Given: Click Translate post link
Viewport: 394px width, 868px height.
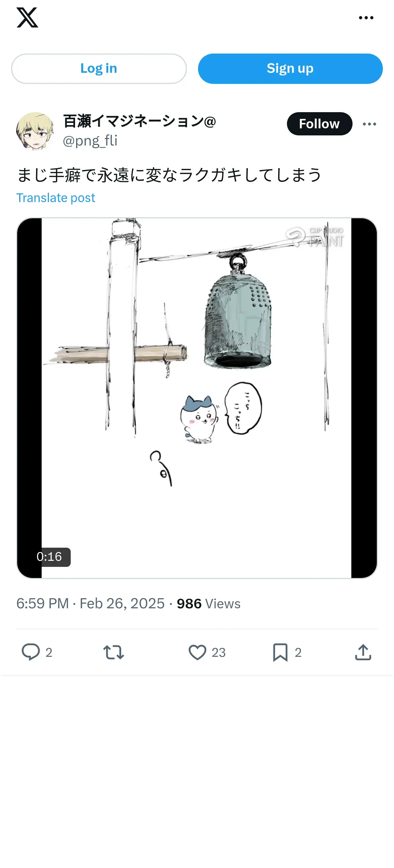Looking at the screenshot, I should point(56,198).
